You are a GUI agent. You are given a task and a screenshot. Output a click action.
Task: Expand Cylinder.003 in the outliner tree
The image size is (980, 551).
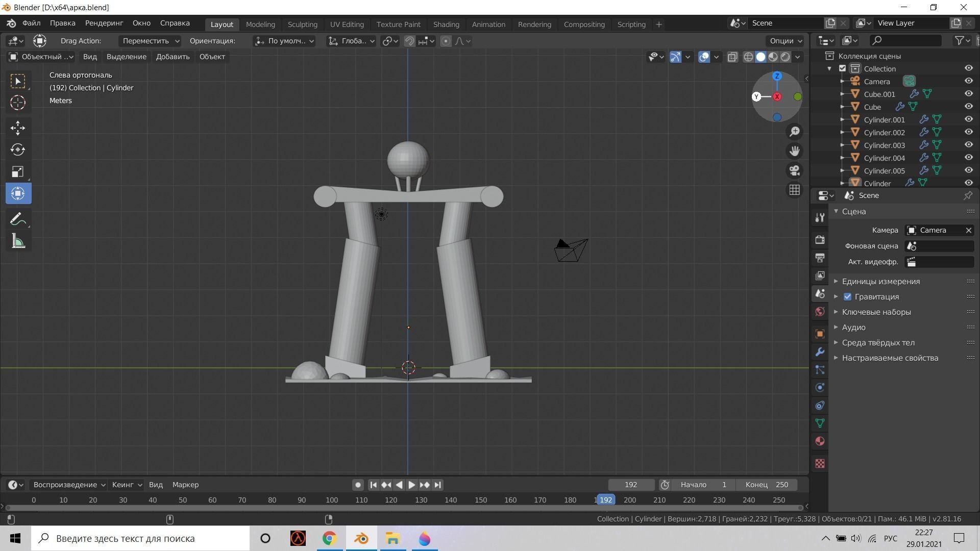tap(842, 145)
